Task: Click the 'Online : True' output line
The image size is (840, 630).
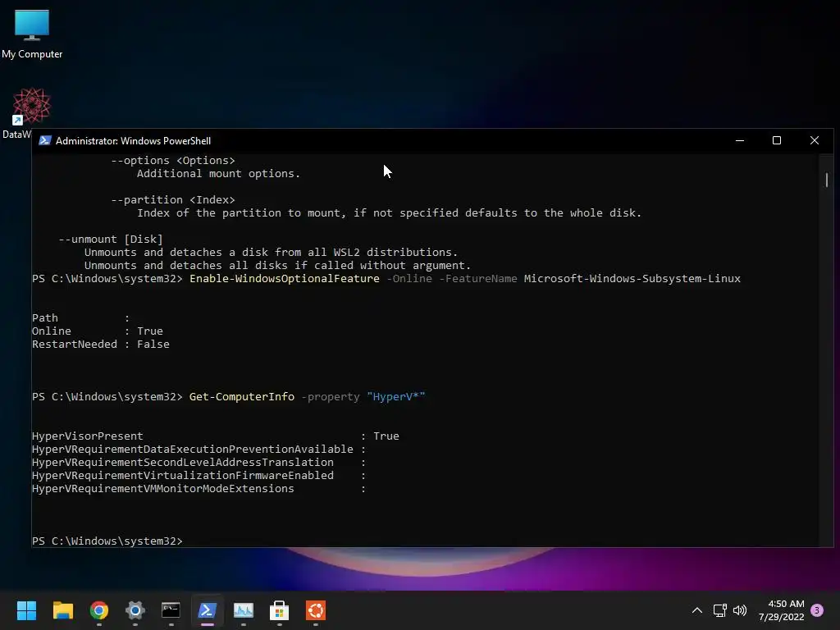Action: (98, 331)
